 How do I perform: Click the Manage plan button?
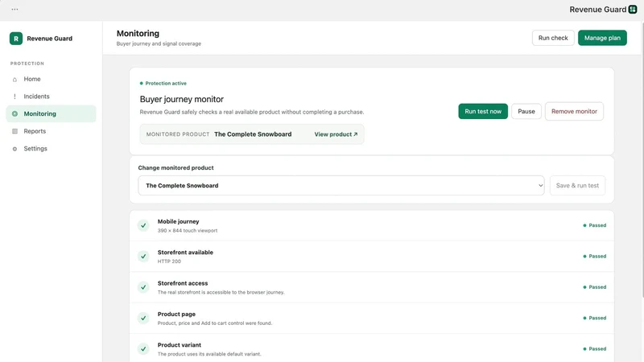coord(602,38)
